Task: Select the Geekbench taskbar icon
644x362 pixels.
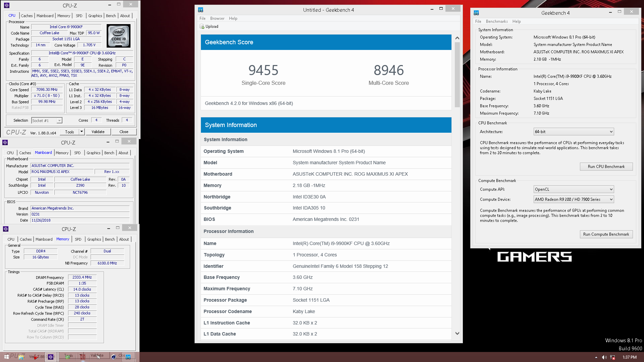Action: click(x=128, y=357)
